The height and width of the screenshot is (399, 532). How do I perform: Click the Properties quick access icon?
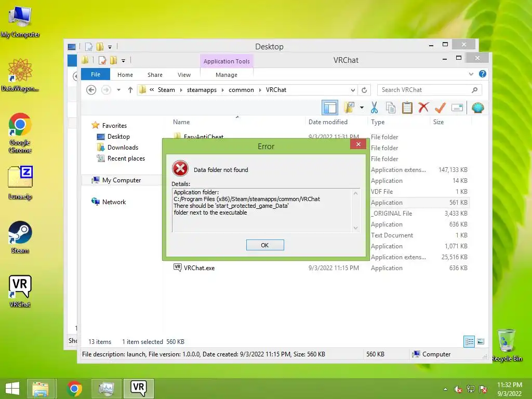click(102, 60)
